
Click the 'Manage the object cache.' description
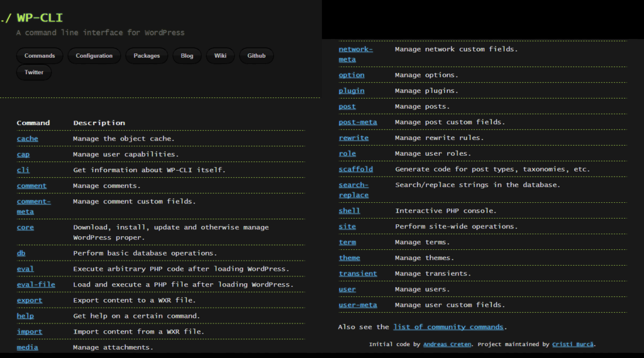[x=124, y=139]
